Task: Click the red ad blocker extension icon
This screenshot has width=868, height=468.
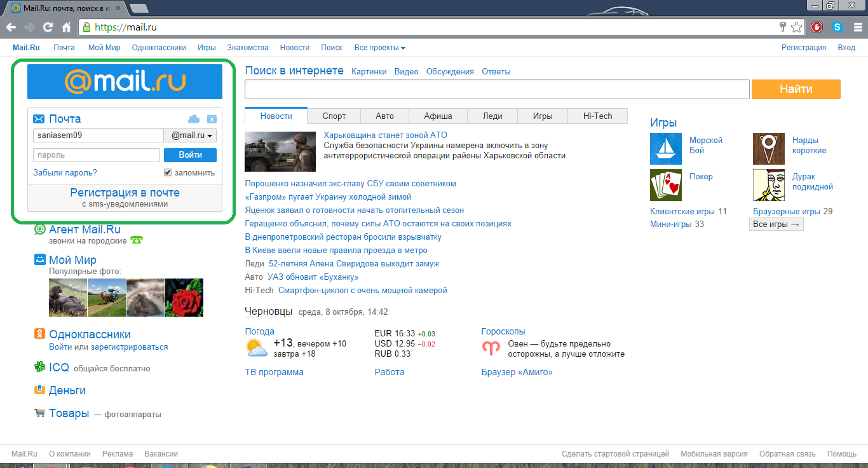Action: pos(817,27)
